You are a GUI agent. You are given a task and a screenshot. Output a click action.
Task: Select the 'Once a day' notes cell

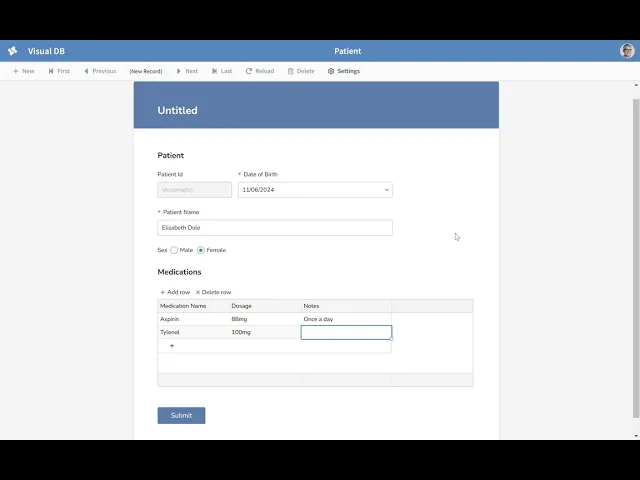[x=346, y=319]
